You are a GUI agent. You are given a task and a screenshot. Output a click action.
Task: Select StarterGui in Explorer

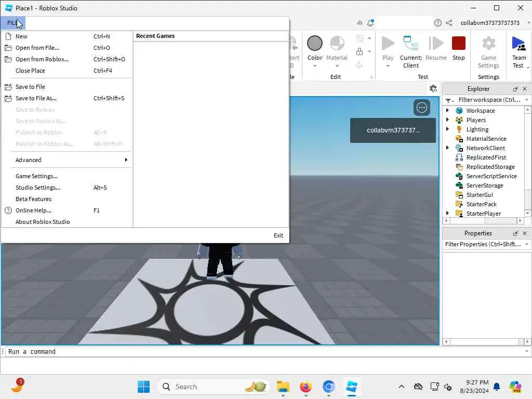point(480,195)
